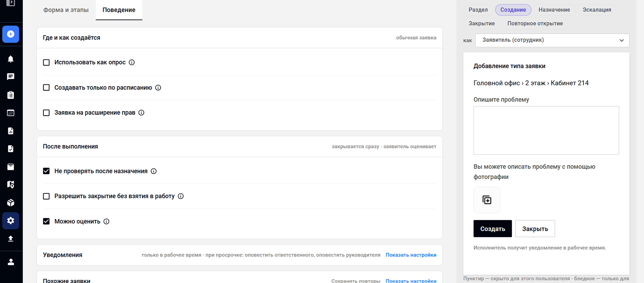Show info for 'Создавать только по расписанию'
This screenshot has height=283, width=644.
tap(158, 88)
